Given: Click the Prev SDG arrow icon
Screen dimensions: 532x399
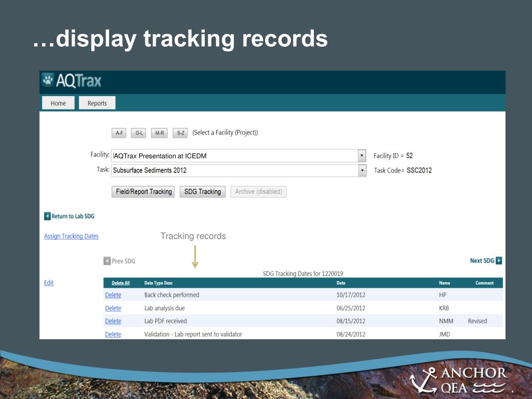Looking at the screenshot, I should (x=107, y=261).
